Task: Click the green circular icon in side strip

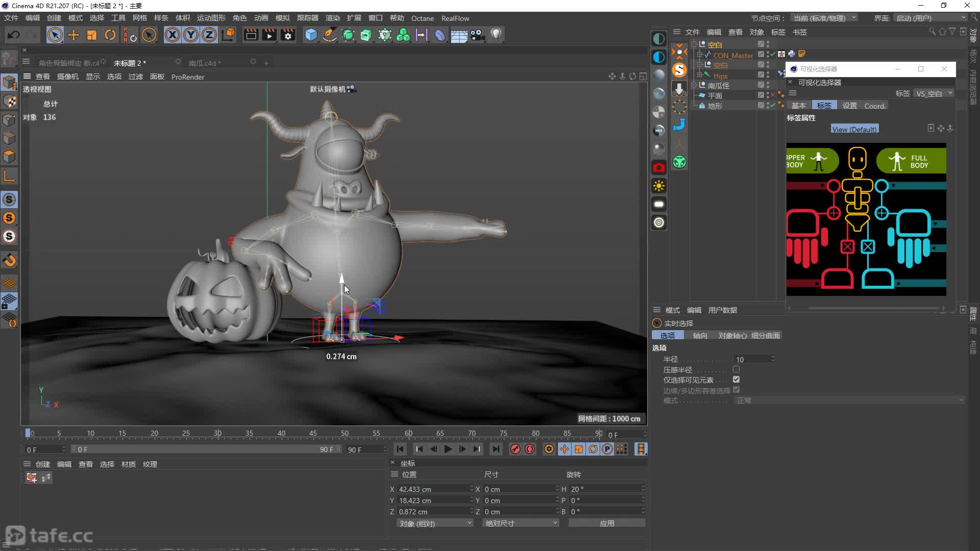Action: point(679,162)
